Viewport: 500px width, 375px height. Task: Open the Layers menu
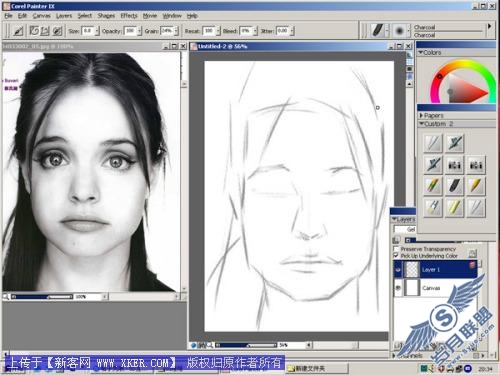tap(64, 16)
